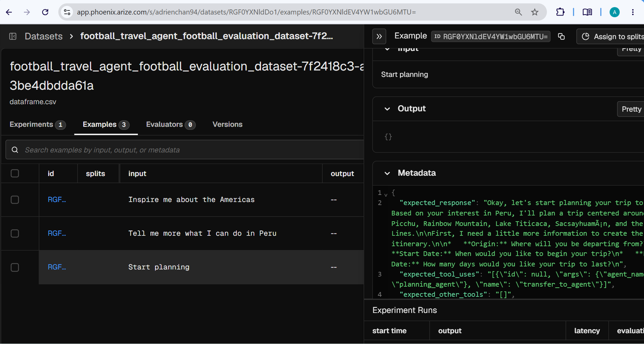
Task: Switch to the Experiments tab
Action: point(37,124)
